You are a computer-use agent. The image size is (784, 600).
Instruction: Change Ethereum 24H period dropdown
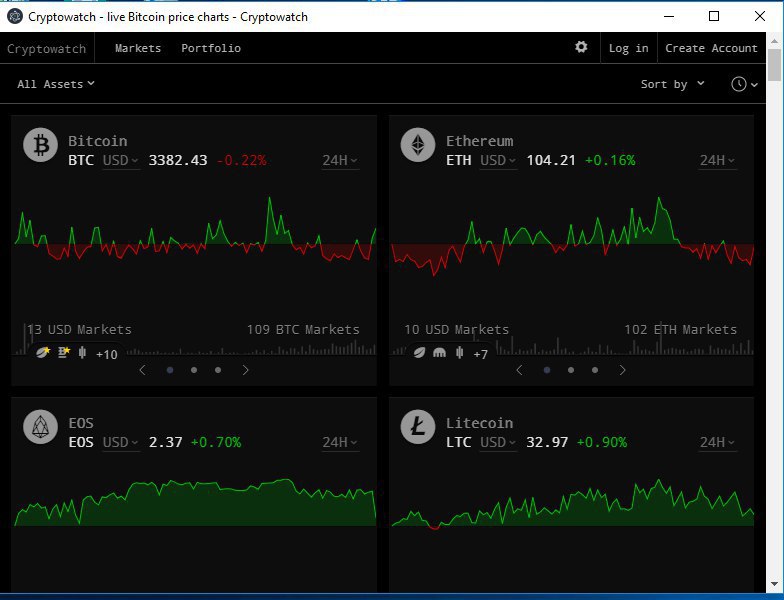coord(718,160)
